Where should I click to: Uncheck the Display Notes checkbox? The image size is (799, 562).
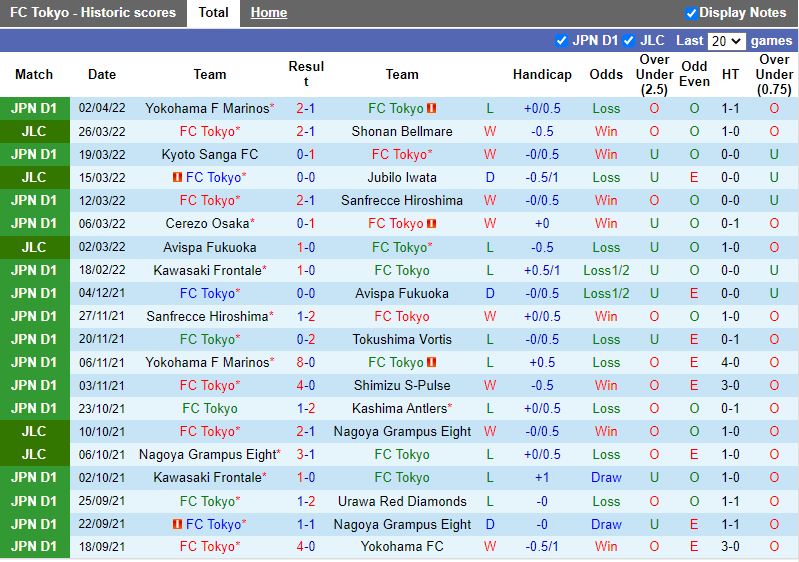[691, 13]
